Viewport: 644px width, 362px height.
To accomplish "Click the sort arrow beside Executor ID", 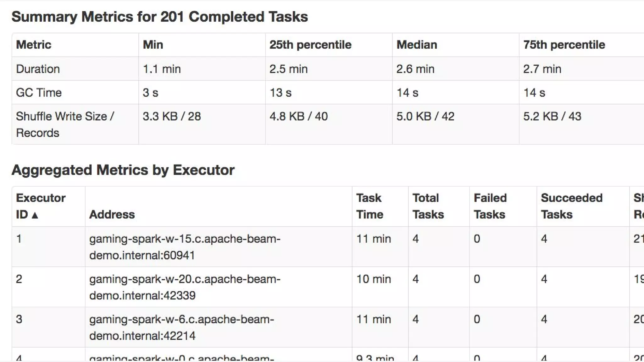I will (x=35, y=215).
